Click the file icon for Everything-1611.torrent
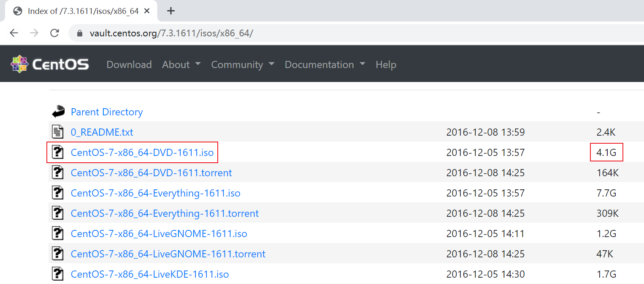The height and width of the screenshot is (284, 644). click(57, 213)
